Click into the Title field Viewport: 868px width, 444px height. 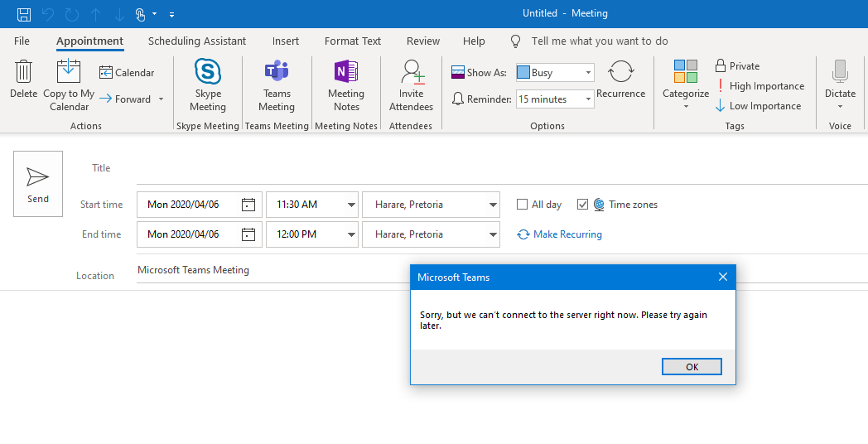tap(502, 168)
